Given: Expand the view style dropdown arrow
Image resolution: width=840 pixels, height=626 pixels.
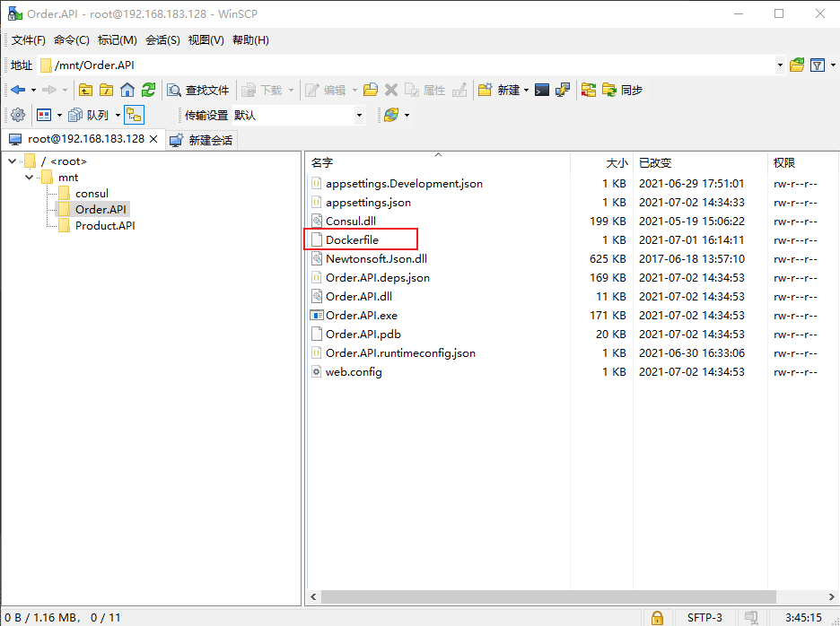Looking at the screenshot, I should coord(59,115).
